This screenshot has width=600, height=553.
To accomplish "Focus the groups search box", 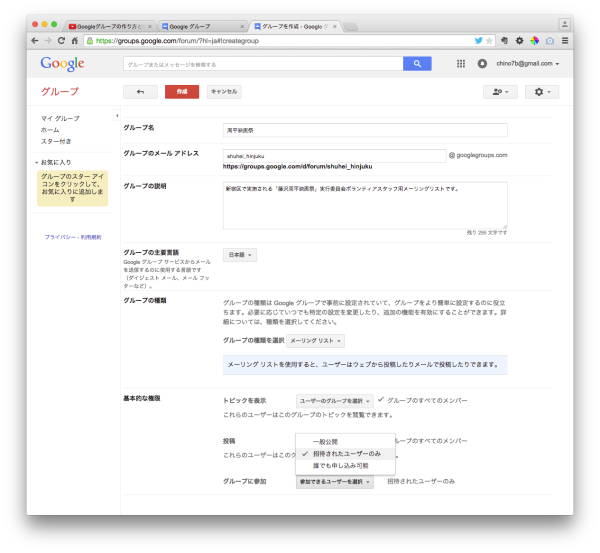I will tap(263, 64).
